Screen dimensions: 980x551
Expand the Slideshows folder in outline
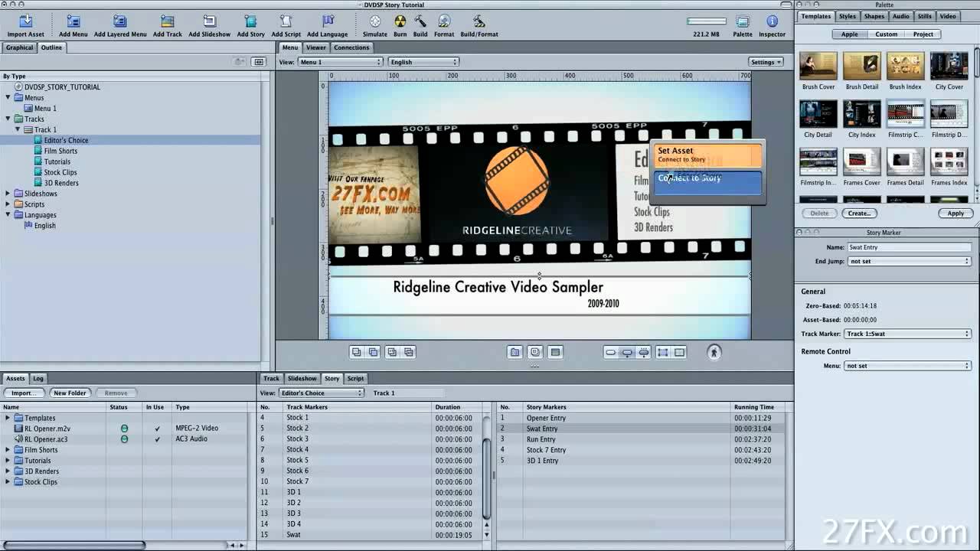[x=8, y=194]
